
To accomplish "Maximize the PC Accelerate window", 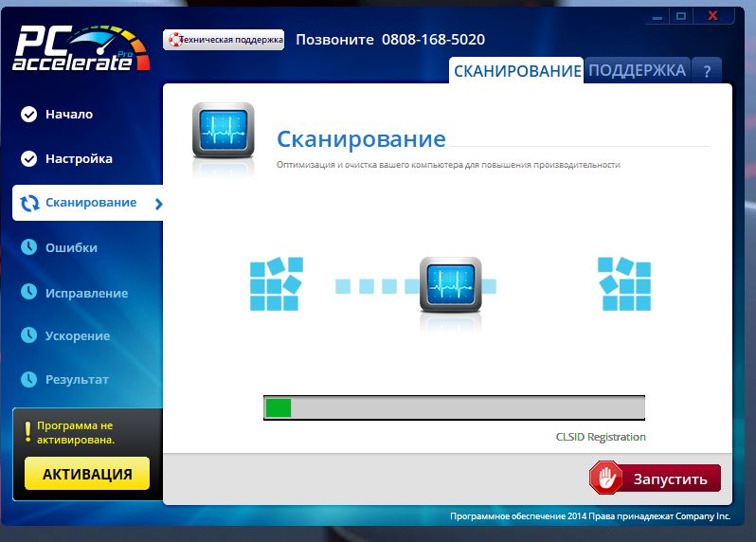I will point(681,16).
